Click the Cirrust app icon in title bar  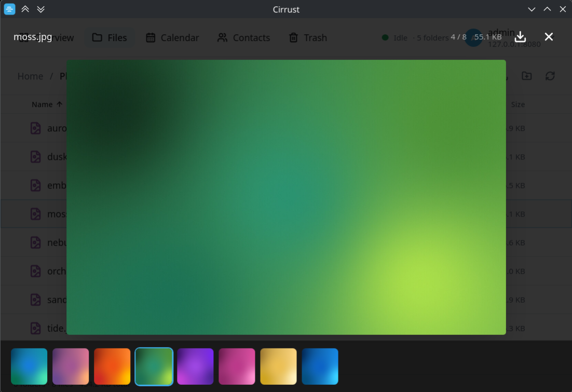tap(9, 9)
